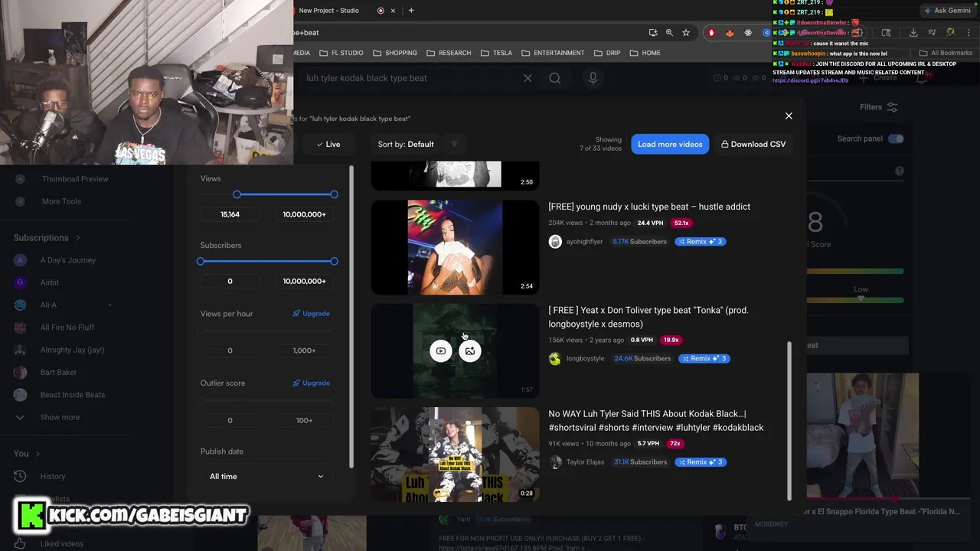Open ayohighflyer channel avatar

pyautogui.click(x=555, y=242)
